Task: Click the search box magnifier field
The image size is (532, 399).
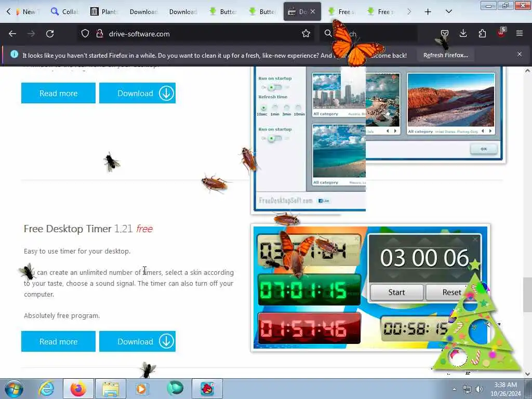Action: [x=368, y=34]
